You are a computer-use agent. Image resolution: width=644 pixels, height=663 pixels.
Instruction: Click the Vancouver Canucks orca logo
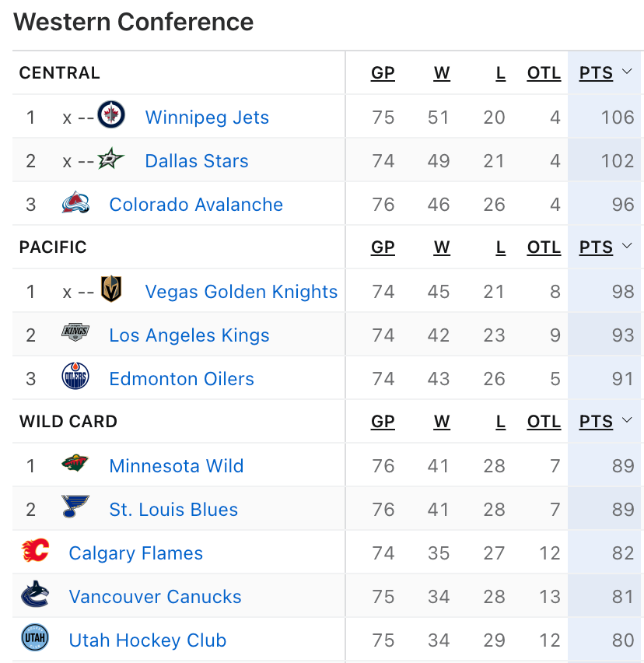[x=35, y=594]
